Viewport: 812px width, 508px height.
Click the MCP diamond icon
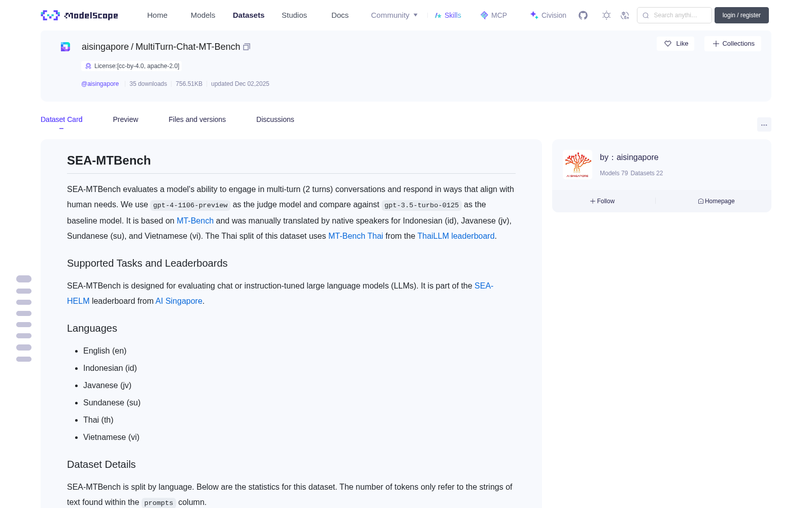coord(484,15)
